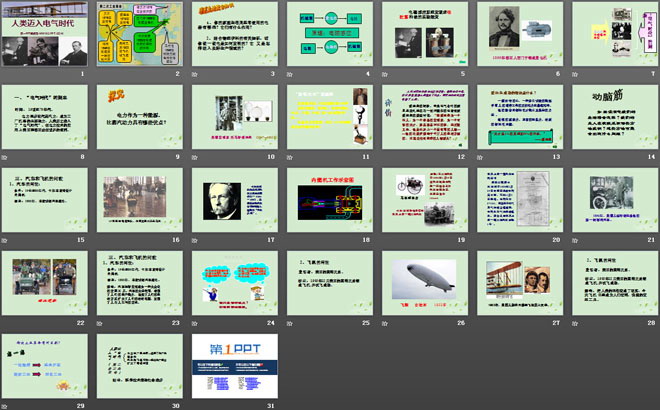This screenshot has height=410, width=660.
Task: Click the animation star under slide 3
Action: click(x=194, y=74)
